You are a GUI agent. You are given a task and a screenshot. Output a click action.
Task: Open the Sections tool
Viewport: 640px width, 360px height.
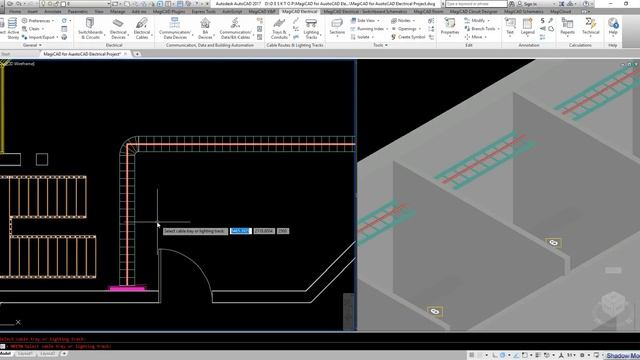coord(337,27)
